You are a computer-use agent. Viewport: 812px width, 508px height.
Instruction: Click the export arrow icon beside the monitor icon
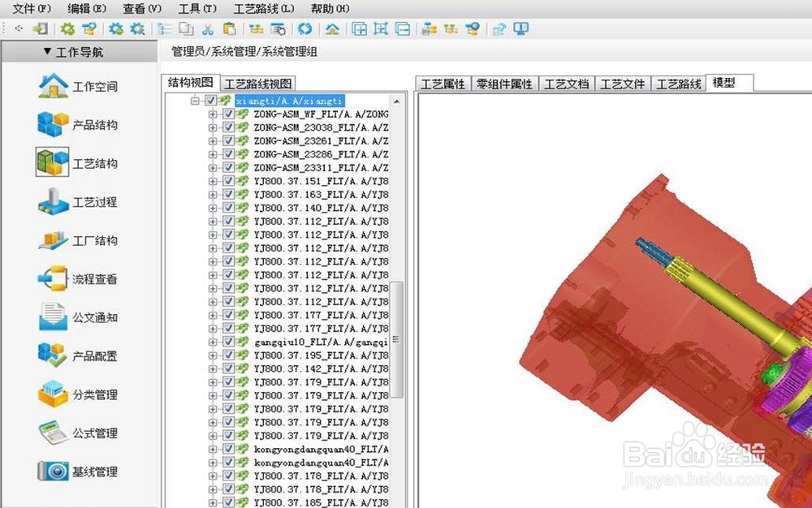tap(499, 29)
